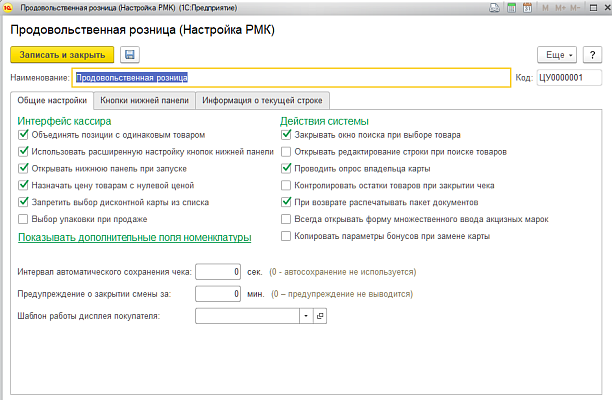The width and height of the screenshot is (612, 400).
Task: Open 'Информация о текущей строке' tab
Action: [260, 101]
